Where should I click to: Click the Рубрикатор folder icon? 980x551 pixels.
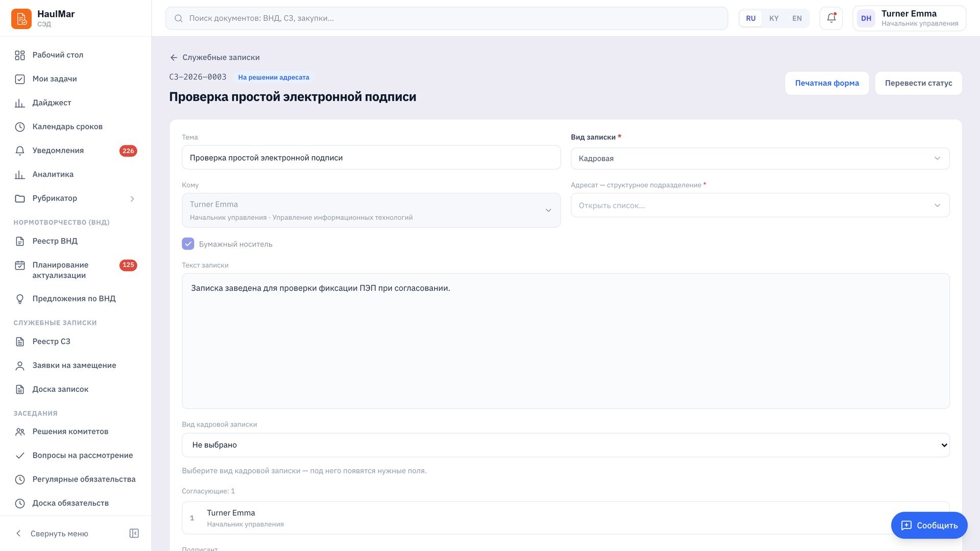tap(20, 198)
